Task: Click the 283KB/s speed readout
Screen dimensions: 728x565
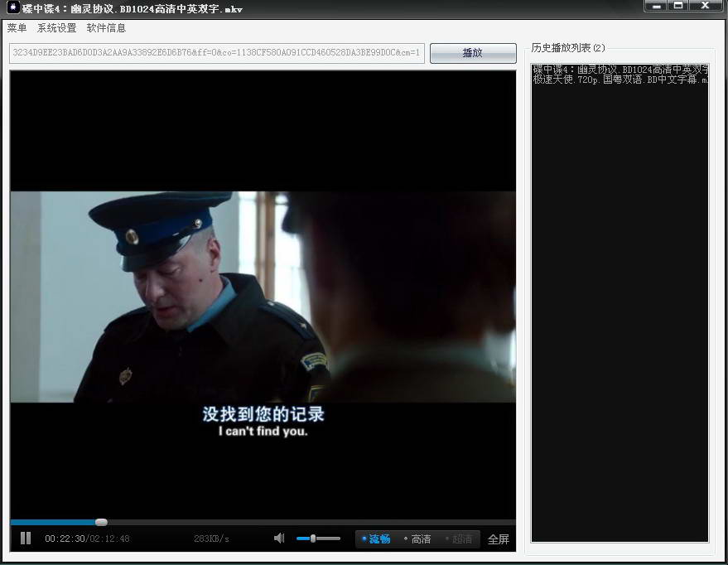Action: click(211, 538)
